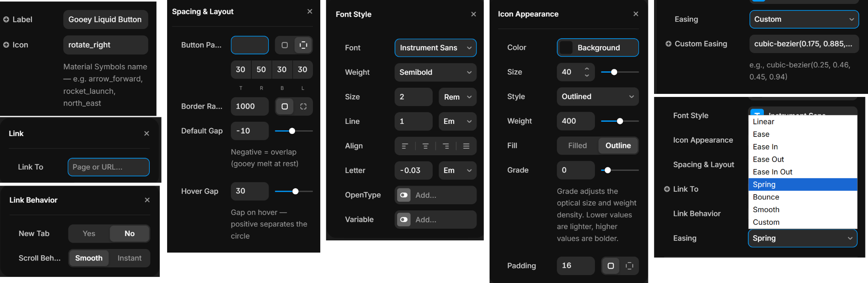868x283 pixels.
Task: Click the justify text alignment icon
Action: point(466,146)
